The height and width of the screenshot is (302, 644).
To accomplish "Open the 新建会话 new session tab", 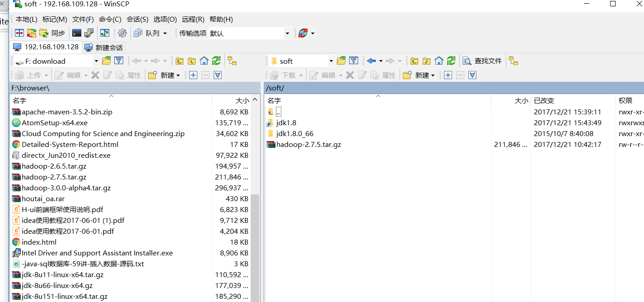I will click(x=104, y=47).
